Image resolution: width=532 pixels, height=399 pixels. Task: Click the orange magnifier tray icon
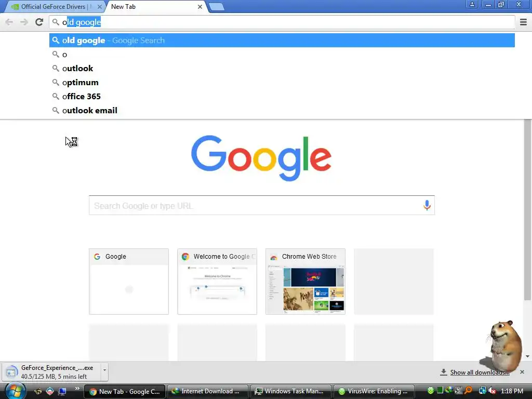click(x=469, y=391)
